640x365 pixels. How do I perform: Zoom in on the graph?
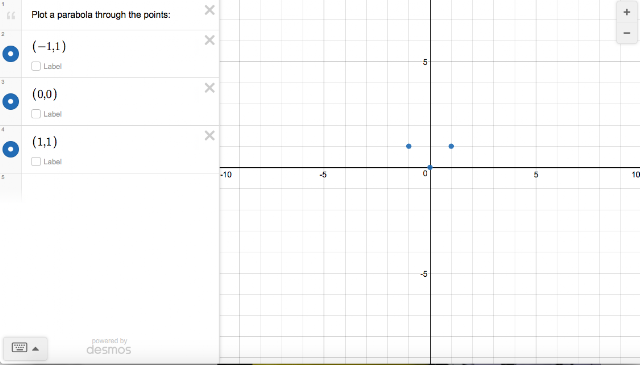point(627,12)
